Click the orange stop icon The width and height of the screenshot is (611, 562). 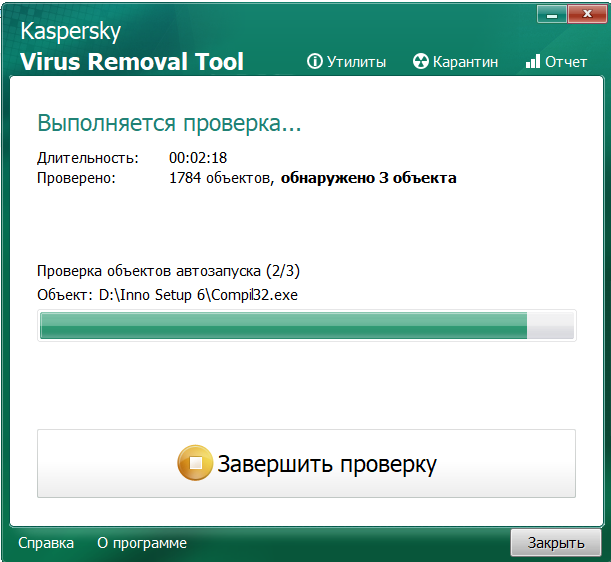195,463
